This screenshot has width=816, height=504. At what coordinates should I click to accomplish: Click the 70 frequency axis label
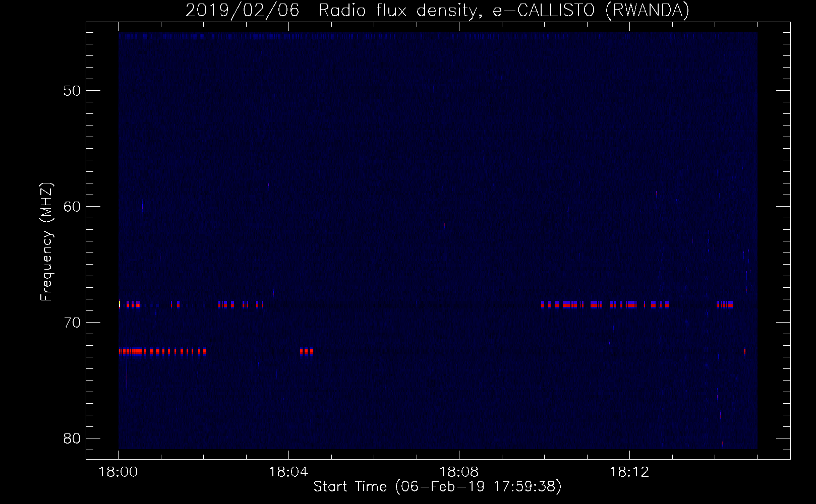coord(72,323)
